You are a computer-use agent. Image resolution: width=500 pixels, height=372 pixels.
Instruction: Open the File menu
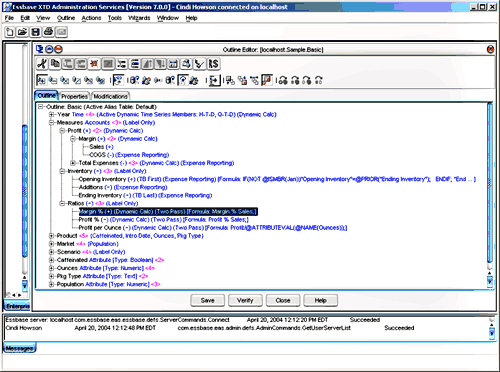coord(9,18)
